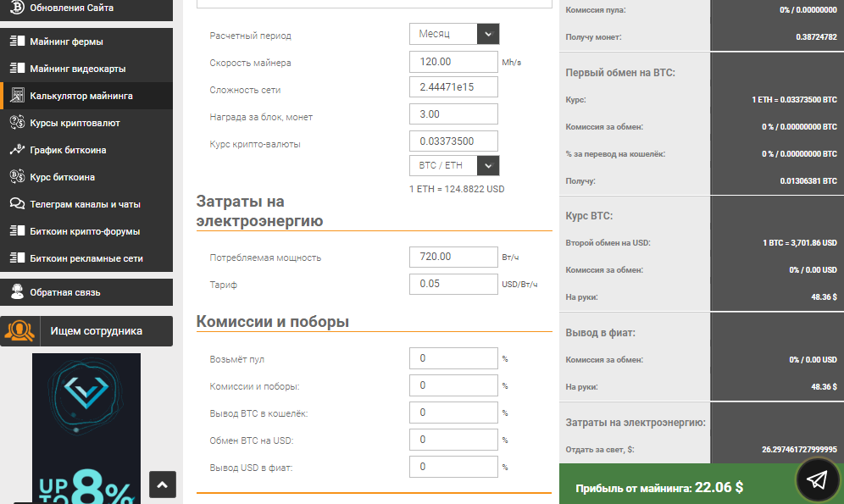Click the Вывод BTC в кошелёк field
Screen dimensions: 844x504
tap(453, 412)
